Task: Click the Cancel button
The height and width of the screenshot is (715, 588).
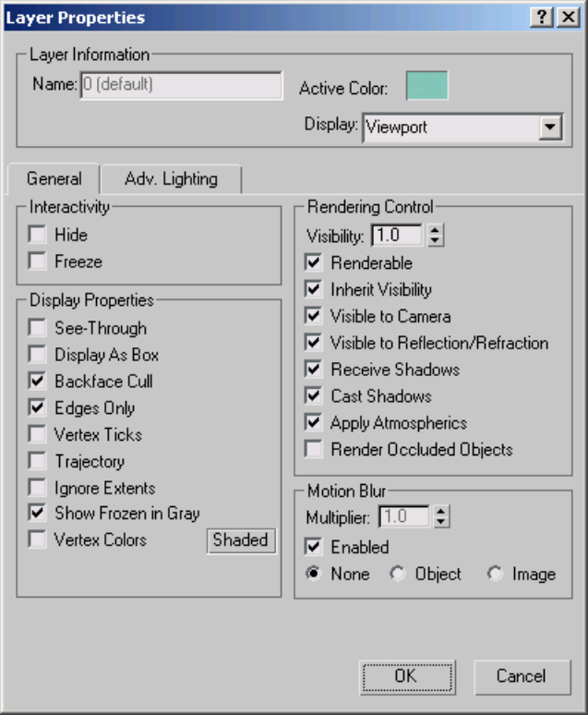Action: [x=522, y=676]
